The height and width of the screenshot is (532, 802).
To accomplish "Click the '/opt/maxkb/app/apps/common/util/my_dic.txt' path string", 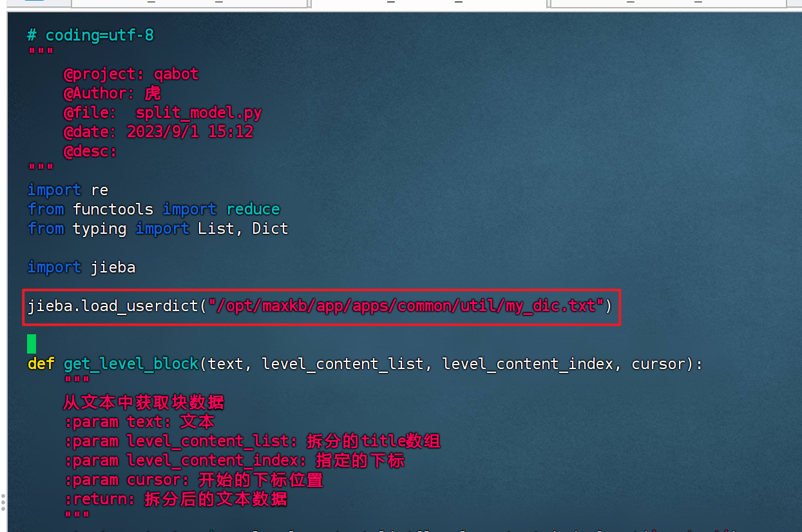I will 406,306.
